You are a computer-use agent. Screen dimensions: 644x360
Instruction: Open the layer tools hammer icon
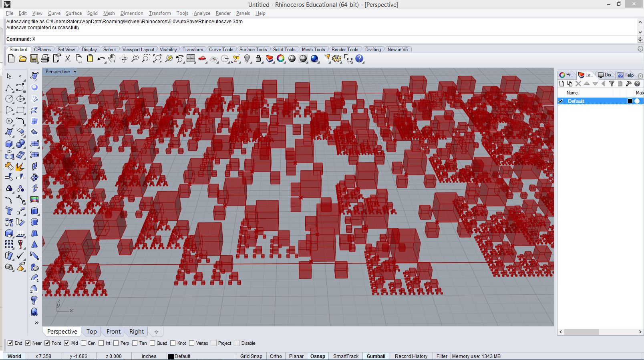tap(628, 84)
